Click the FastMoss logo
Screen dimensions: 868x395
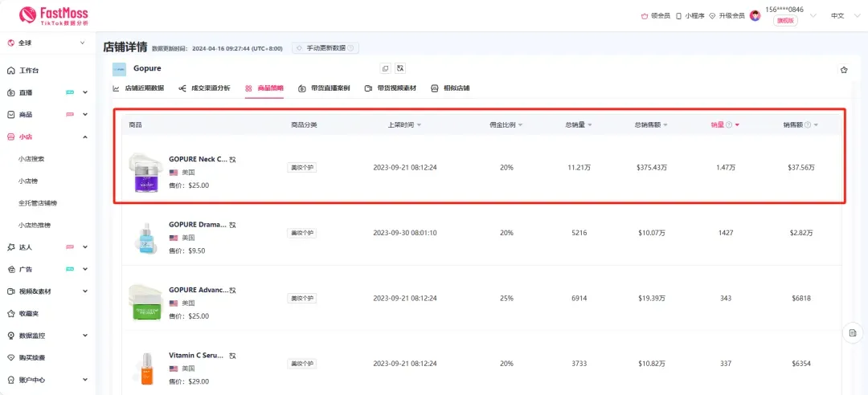point(53,15)
